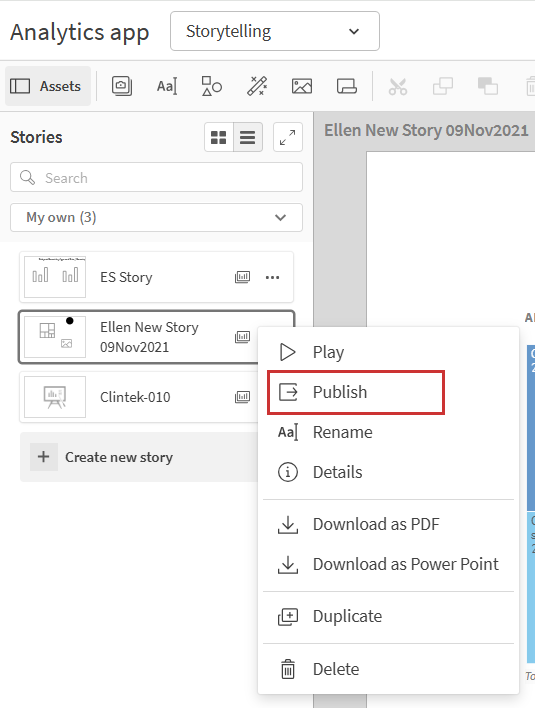Open ES Story thumbnail
This screenshot has height=708, width=535.
[x=55, y=277]
